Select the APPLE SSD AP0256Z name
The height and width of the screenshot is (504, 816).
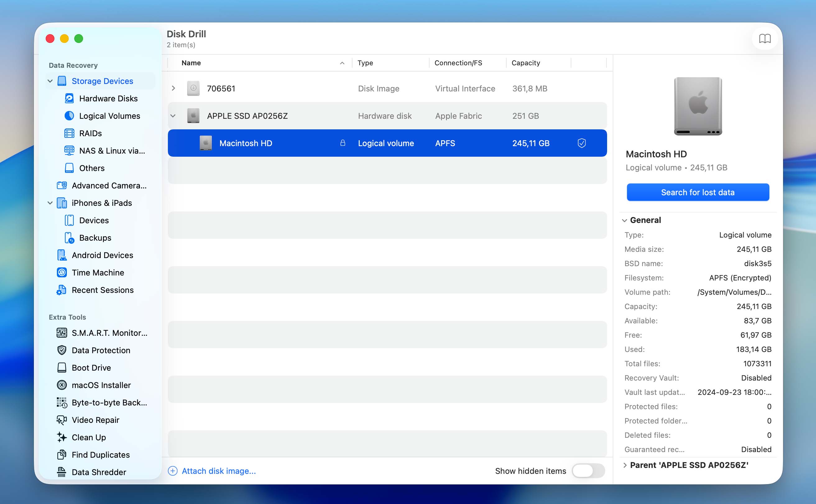(247, 116)
